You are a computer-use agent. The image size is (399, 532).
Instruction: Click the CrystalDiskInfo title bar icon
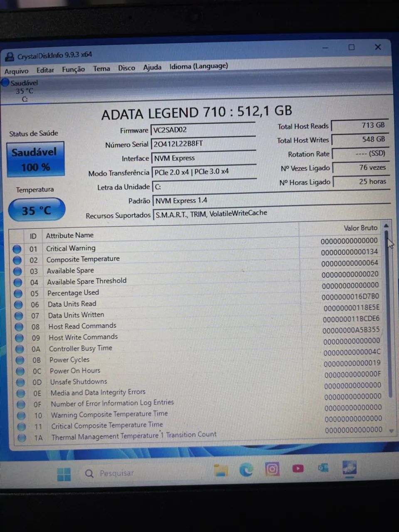coord(9,57)
